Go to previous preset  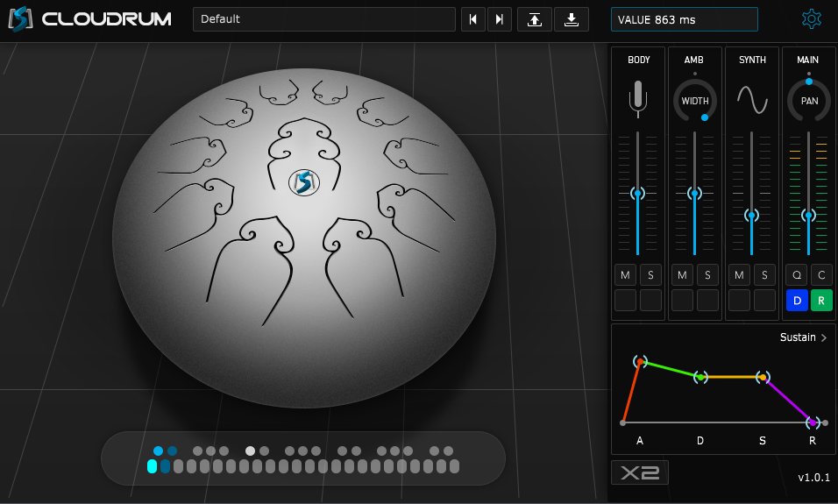pyautogui.click(x=473, y=20)
